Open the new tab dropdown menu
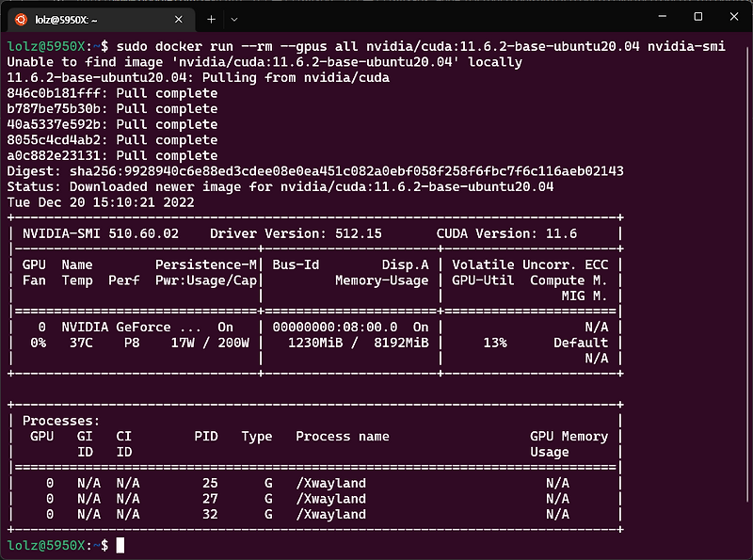753x560 pixels. tap(232, 18)
